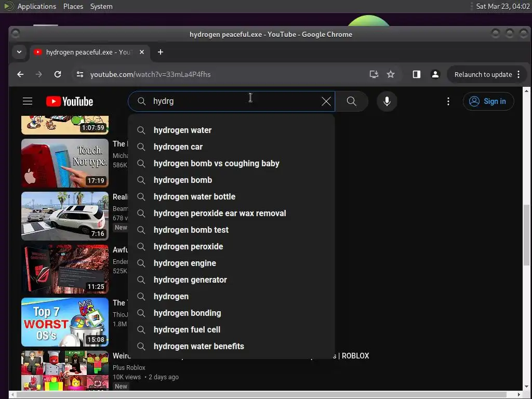Bookmark this page with the star icon

point(391,74)
